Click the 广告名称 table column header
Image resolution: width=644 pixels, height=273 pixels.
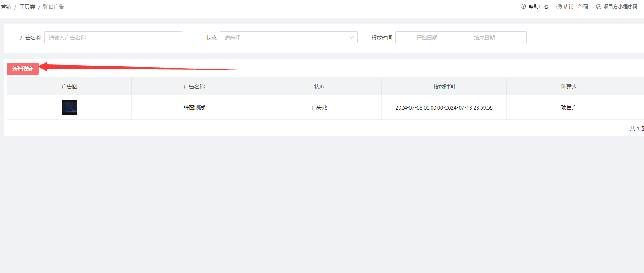tap(194, 87)
